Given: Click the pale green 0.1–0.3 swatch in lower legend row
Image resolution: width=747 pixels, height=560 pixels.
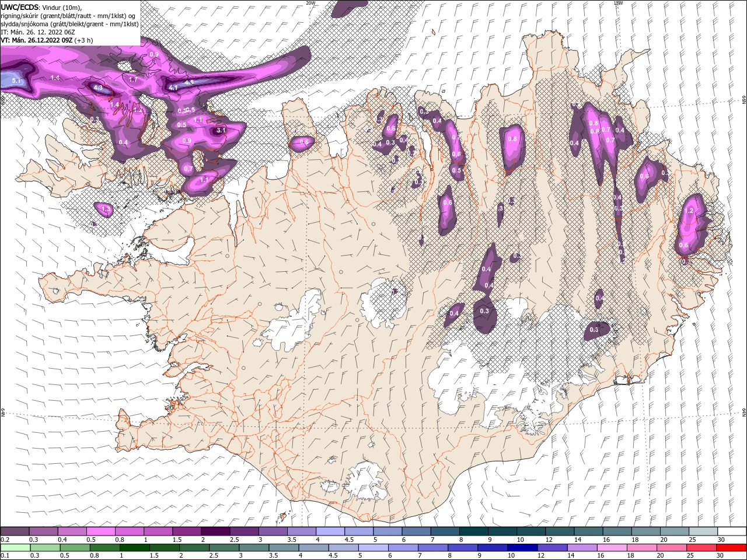Looking at the screenshot, I should (16, 548).
